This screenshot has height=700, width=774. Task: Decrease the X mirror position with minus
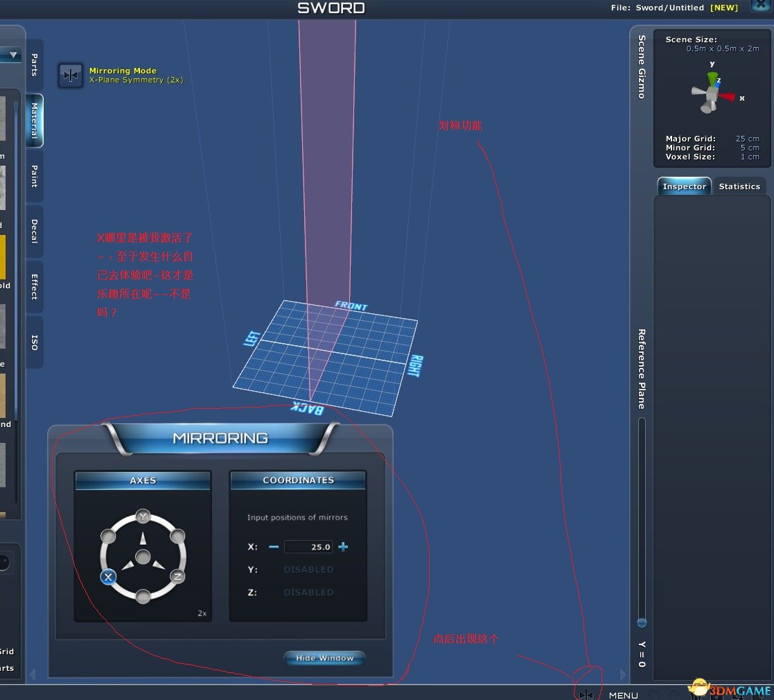tap(274, 546)
